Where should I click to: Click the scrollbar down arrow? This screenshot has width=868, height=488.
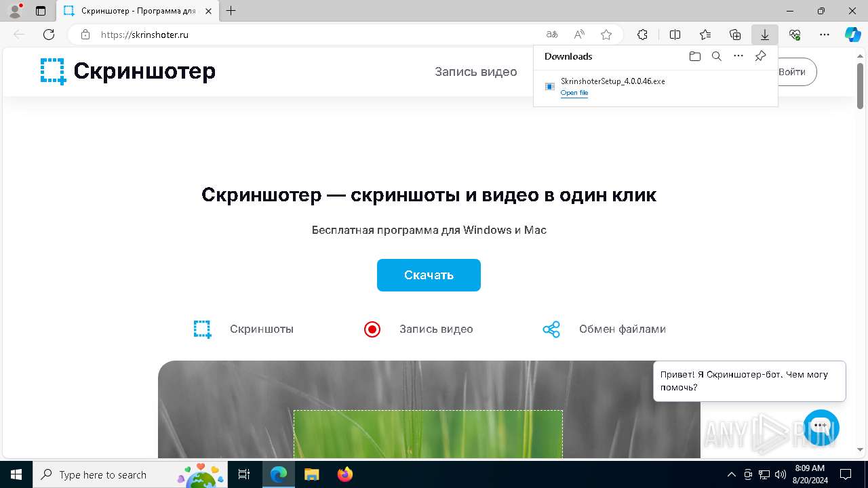860,449
